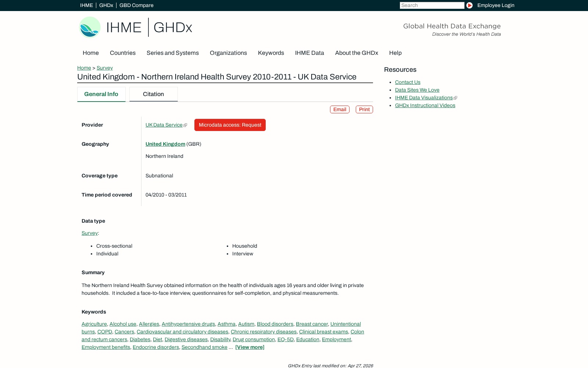Open Series and Systems menu item
The height and width of the screenshot is (368, 588).
173,53
